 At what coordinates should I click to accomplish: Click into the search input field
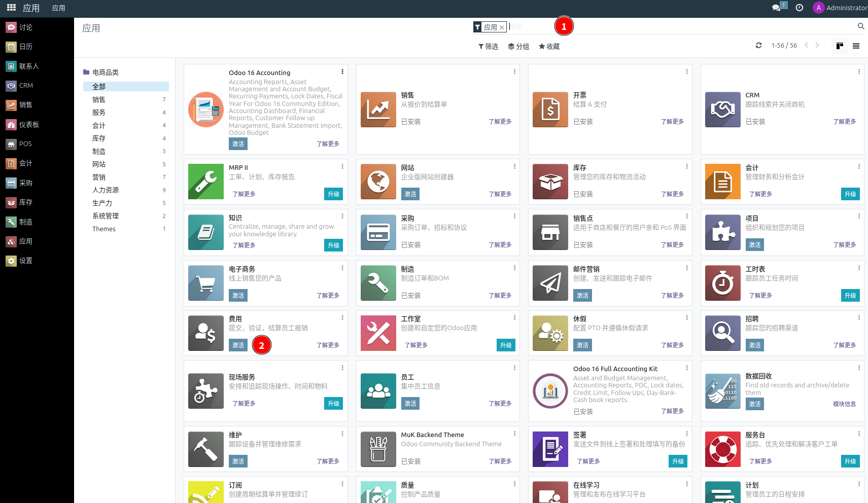(x=681, y=27)
